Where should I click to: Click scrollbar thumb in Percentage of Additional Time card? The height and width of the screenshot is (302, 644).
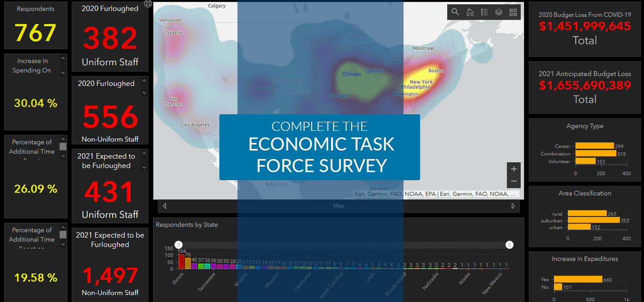click(63, 146)
